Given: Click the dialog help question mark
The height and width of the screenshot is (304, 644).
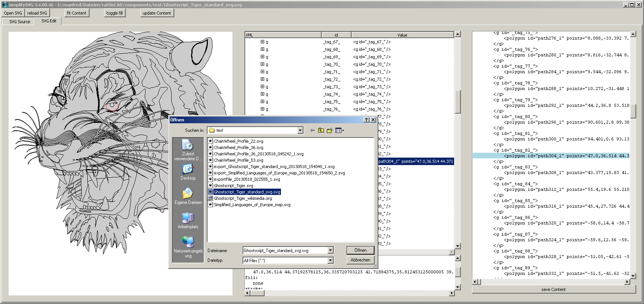Looking at the screenshot, I should (x=366, y=120).
